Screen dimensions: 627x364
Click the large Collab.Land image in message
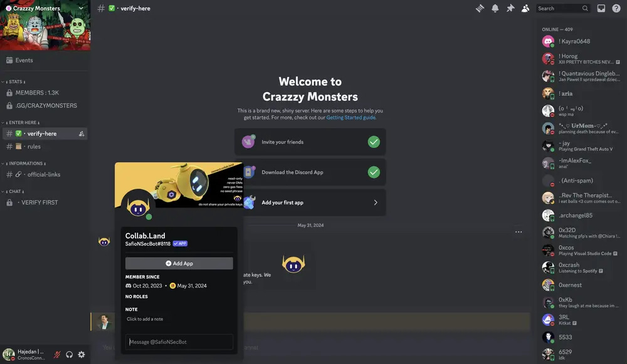point(293,264)
